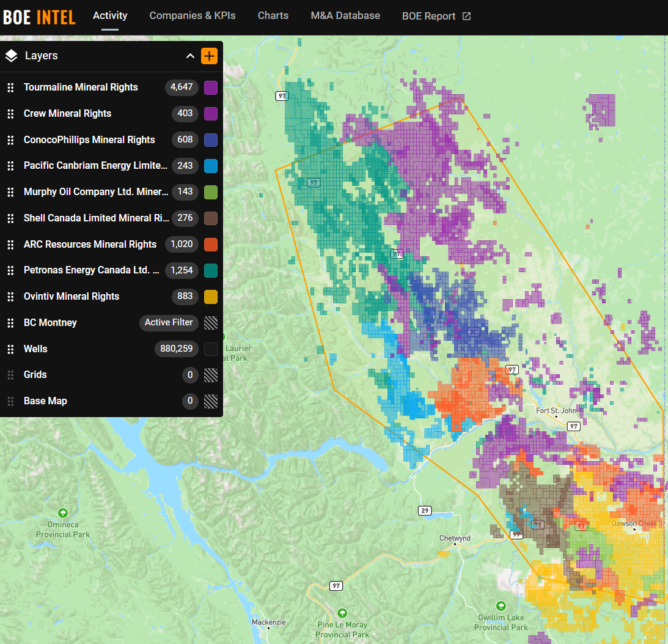This screenshot has height=644, width=668.
Task: Click Murphy Oil count badge 143
Action: tap(185, 192)
